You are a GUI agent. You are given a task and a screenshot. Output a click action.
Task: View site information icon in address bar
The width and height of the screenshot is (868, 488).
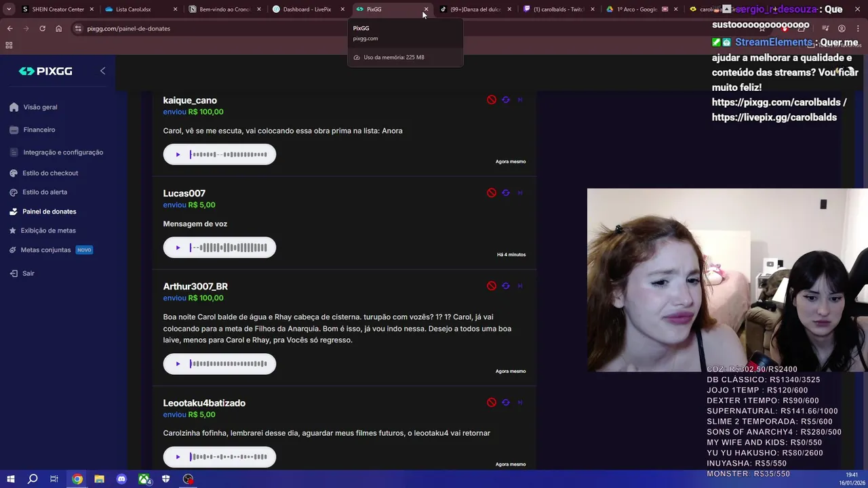click(78, 28)
